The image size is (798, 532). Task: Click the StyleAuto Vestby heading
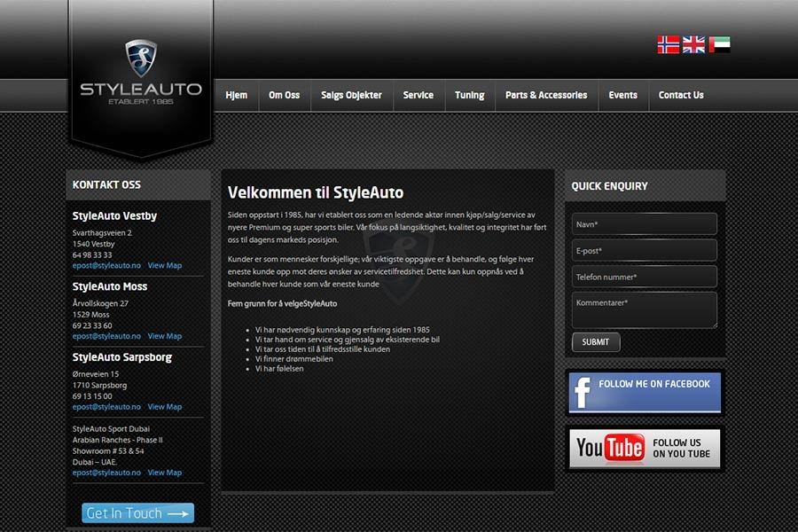[114, 215]
